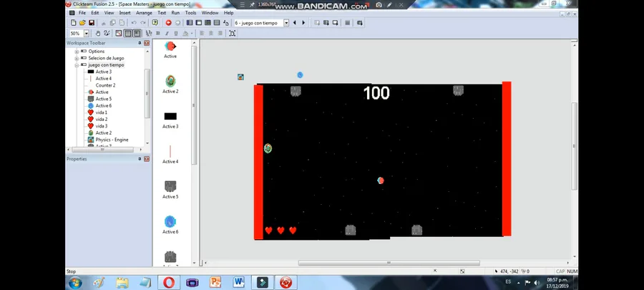This screenshot has height=290, width=644.
Task: Open a file with the folder icon
Action: click(82, 23)
